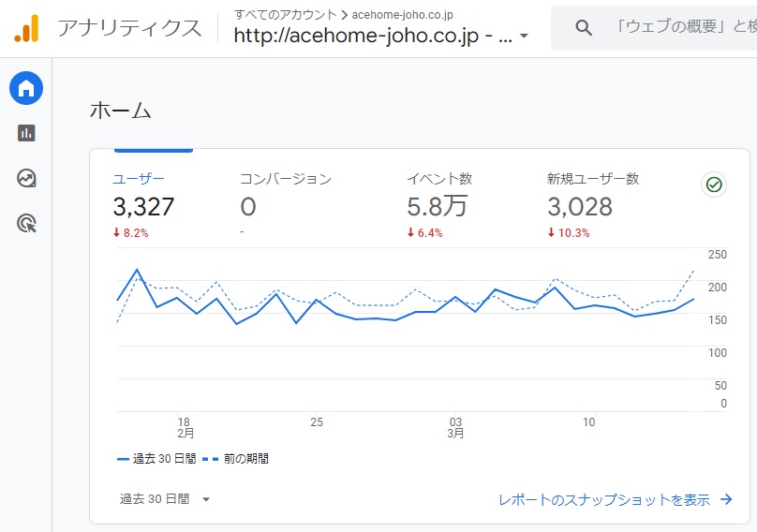Expand the acehome-joho.co.jp property selector dropdown
Screen dimensions: 757x532
point(524,36)
